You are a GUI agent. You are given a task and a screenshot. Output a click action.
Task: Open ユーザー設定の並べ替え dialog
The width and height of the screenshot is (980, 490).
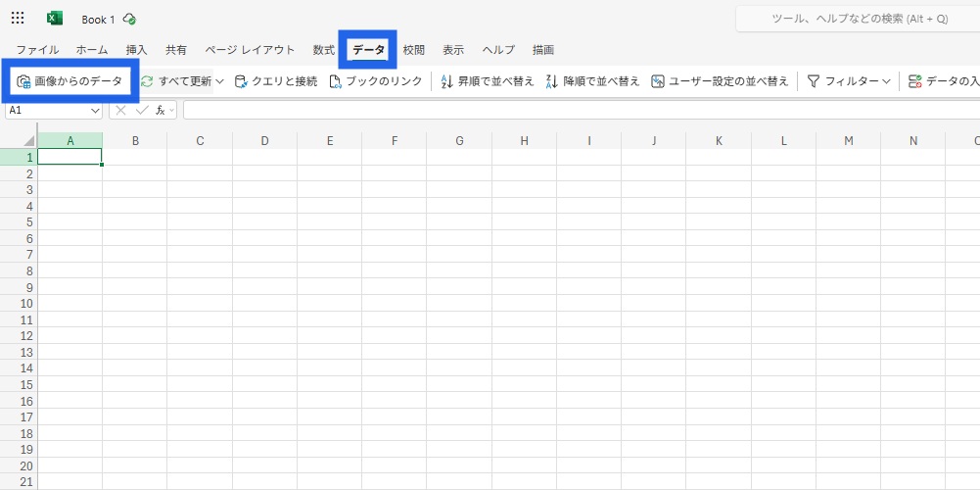(x=720, y=81)
